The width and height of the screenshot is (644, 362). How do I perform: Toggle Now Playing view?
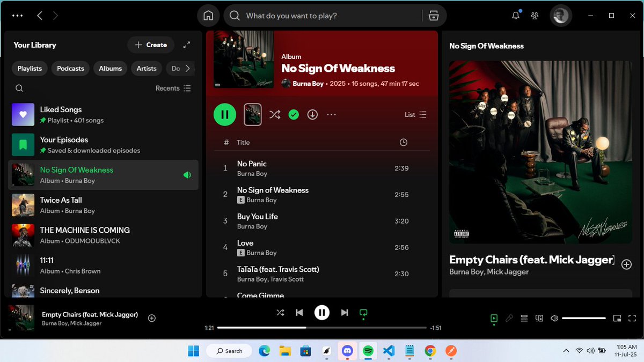coord(494,318)
